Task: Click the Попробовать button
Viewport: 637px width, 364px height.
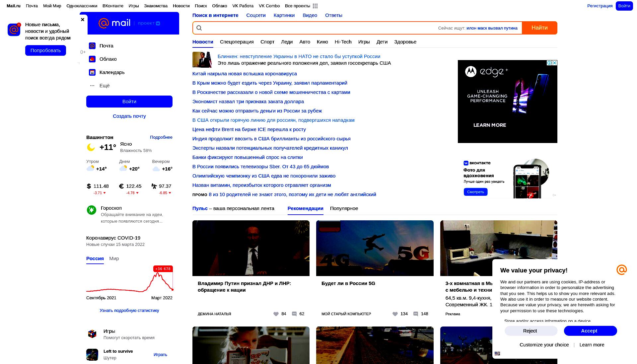Action: point(45,50)
